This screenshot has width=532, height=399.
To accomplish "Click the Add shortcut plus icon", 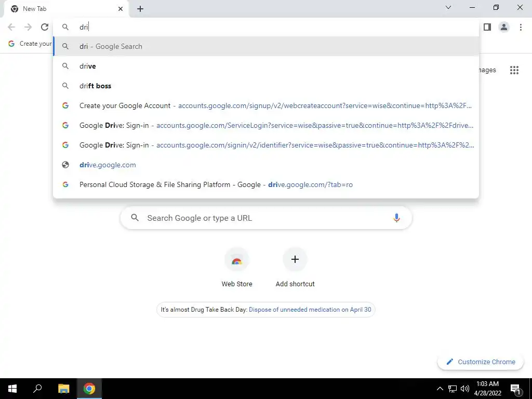I will [x=295, y=260].
